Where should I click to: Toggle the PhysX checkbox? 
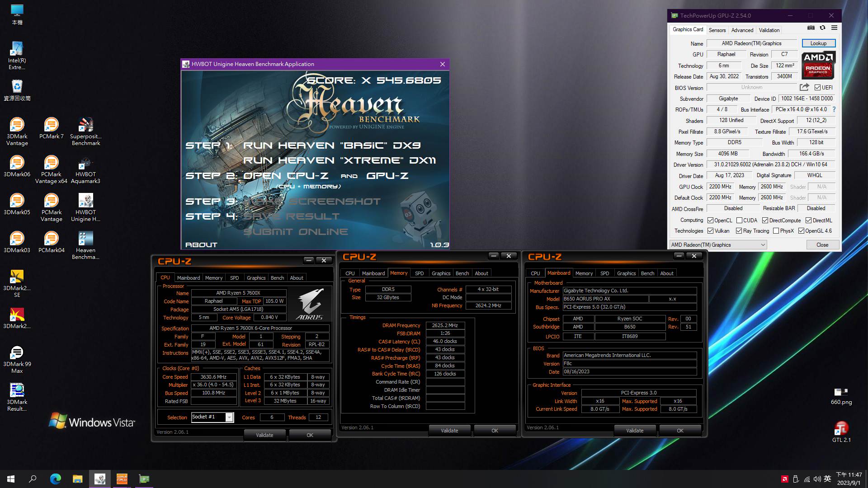pos(776,231)
